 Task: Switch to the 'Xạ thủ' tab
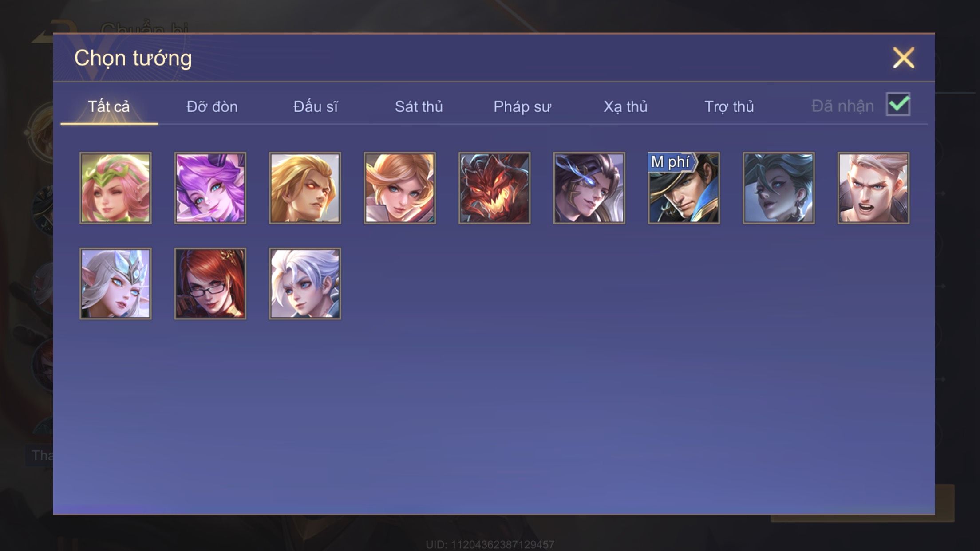coord(625,106)
